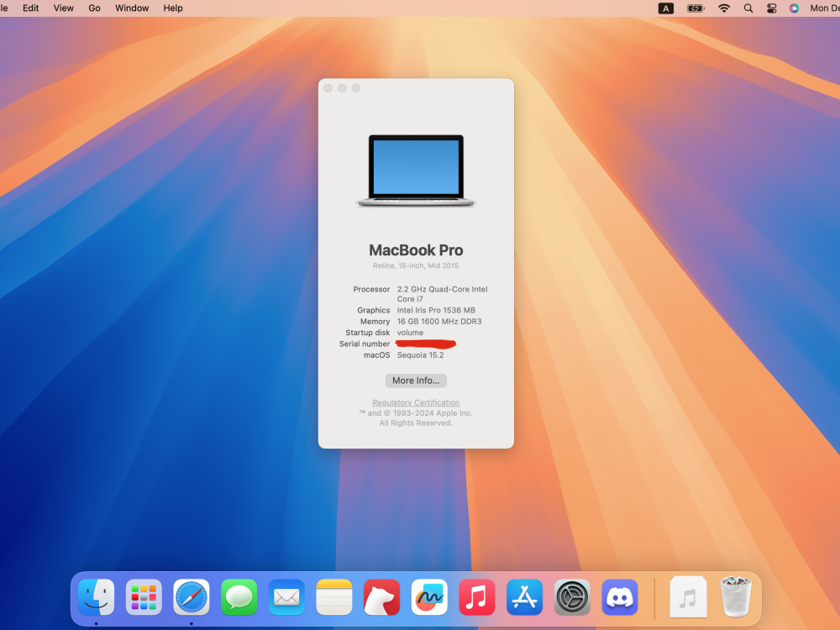The height and width of the screenshot is (630, 840).
Task: Open Spotlight search magnifier icon
Action: click(x=748, y=8)
